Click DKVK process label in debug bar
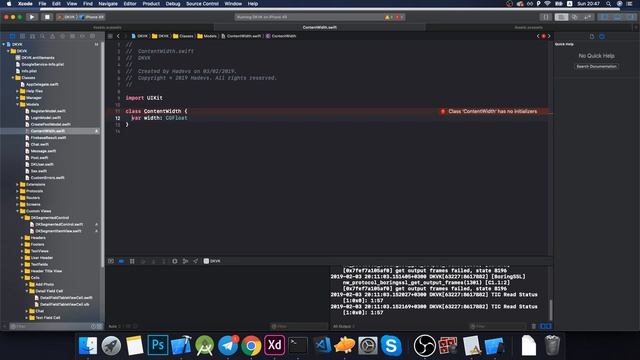The image size is (640, 360). pyautogui.click(x=212, y=261)
